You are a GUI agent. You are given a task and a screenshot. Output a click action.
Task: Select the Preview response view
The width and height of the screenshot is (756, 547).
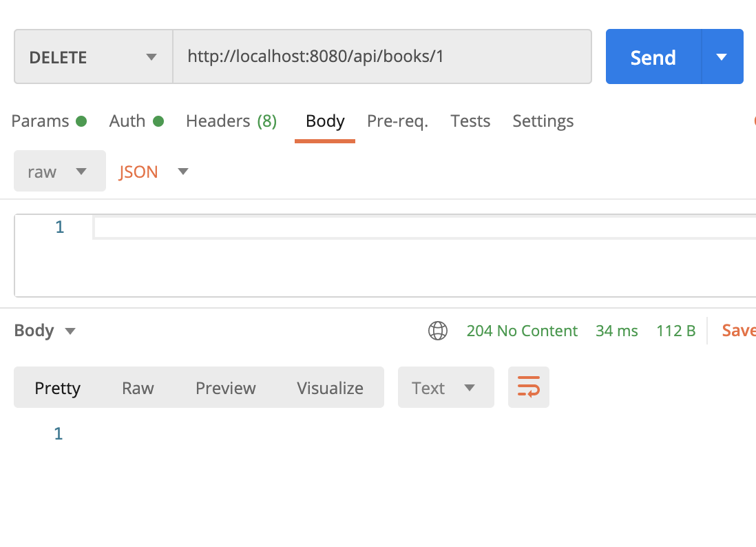[x=226, y=388]
